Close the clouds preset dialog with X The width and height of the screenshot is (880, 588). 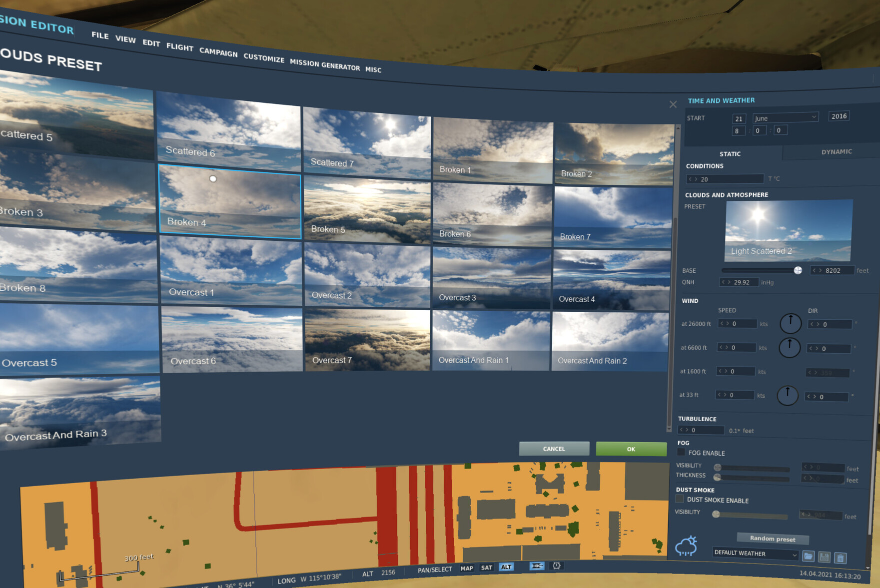[x=673, y=104]
